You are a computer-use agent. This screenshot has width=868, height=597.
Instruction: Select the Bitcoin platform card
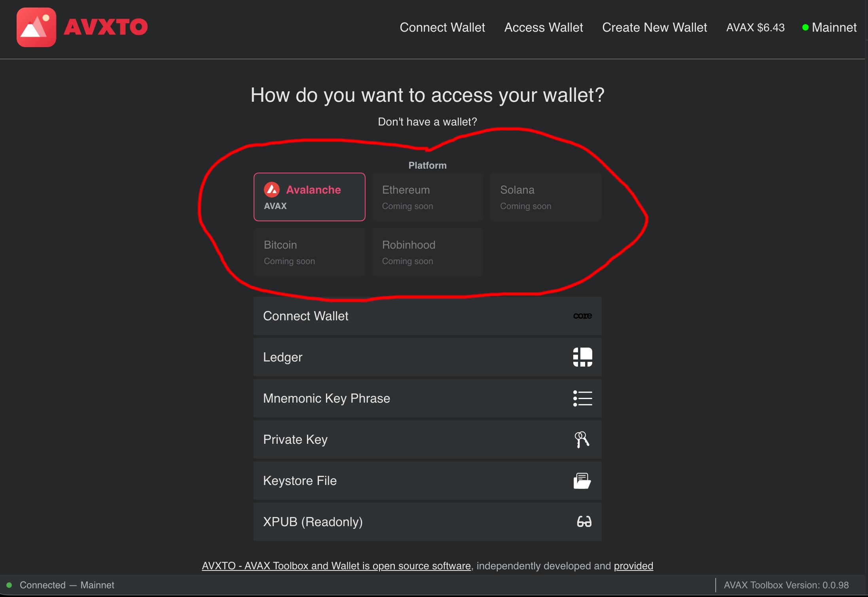tap(309, 252)
